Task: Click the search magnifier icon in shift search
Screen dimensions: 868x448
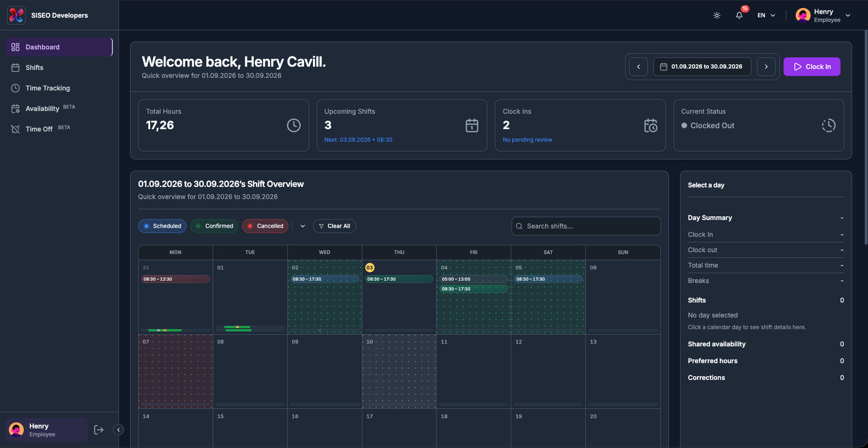Action: pyautogui.click(x=519, y=226)
